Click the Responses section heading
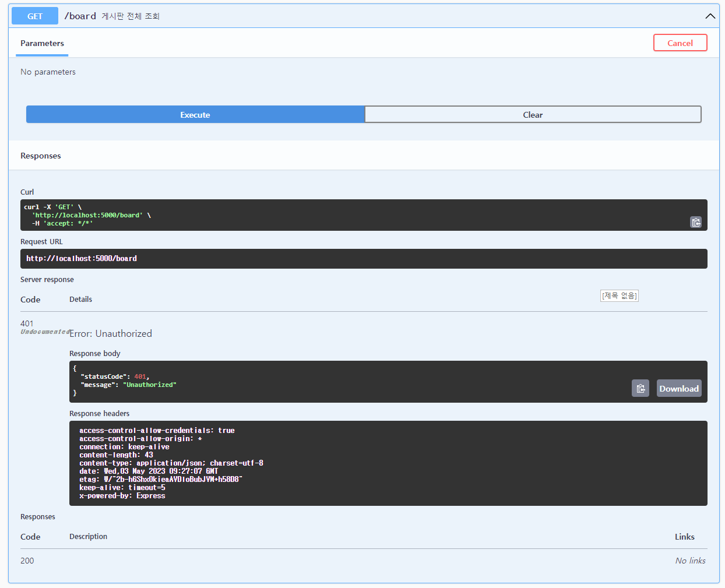 [41, 156]
